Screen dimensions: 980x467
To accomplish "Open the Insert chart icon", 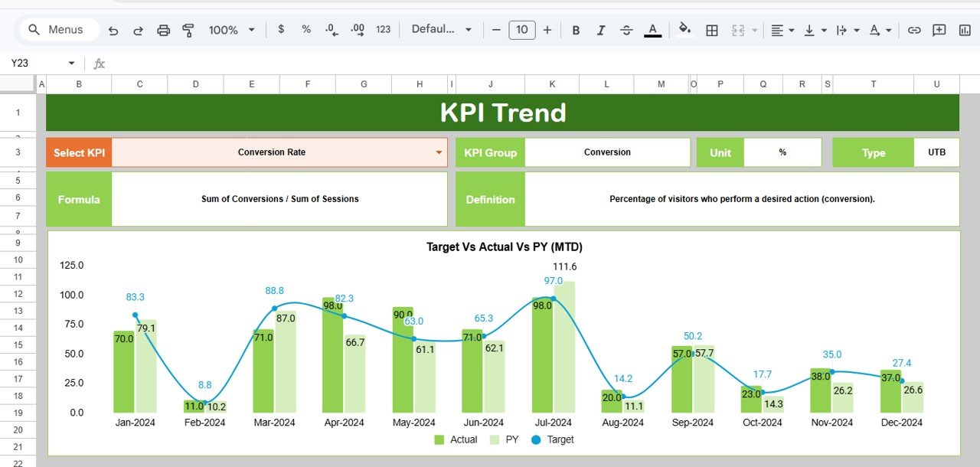I will tap(965, 30).
